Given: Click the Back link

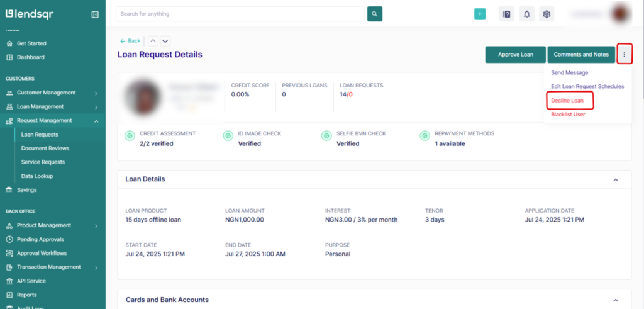Looking at the screenshot, I should click(x=130, y=41).
